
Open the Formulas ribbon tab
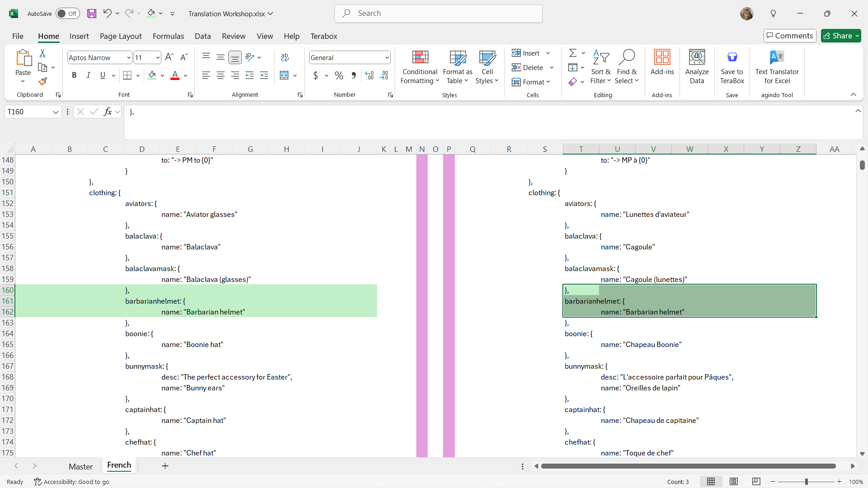[168, 36]
